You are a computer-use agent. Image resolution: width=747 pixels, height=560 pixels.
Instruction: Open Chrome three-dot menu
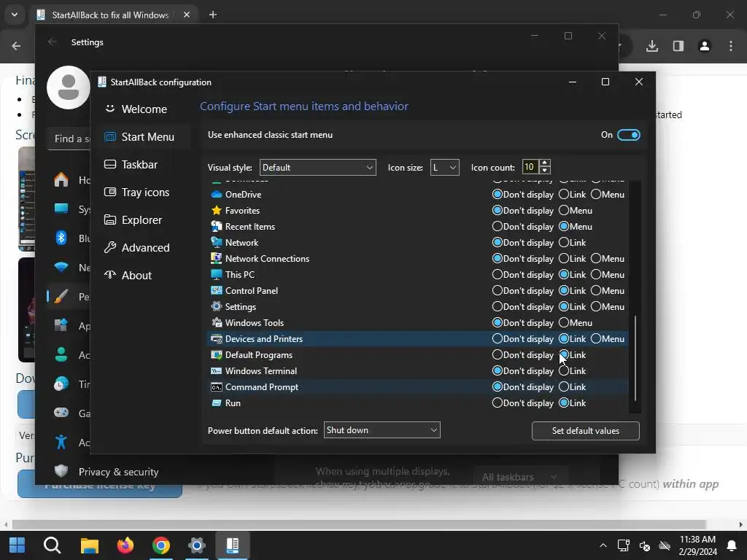click(731, 46)
